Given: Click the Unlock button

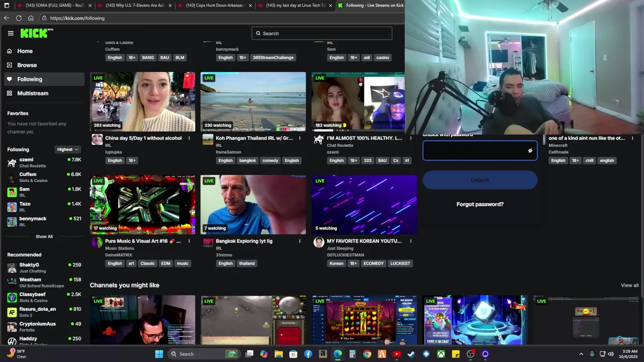Looking at the screenshot, I should 480,180.
